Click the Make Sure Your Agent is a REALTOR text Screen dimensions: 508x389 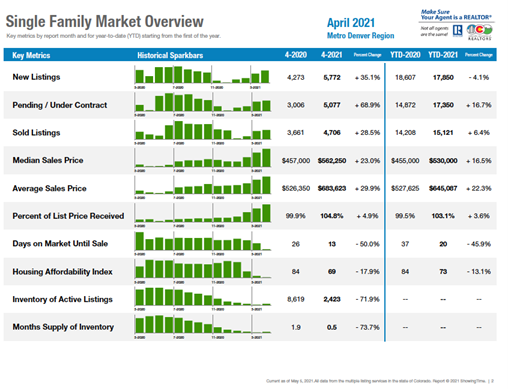(x=456, y=15)
